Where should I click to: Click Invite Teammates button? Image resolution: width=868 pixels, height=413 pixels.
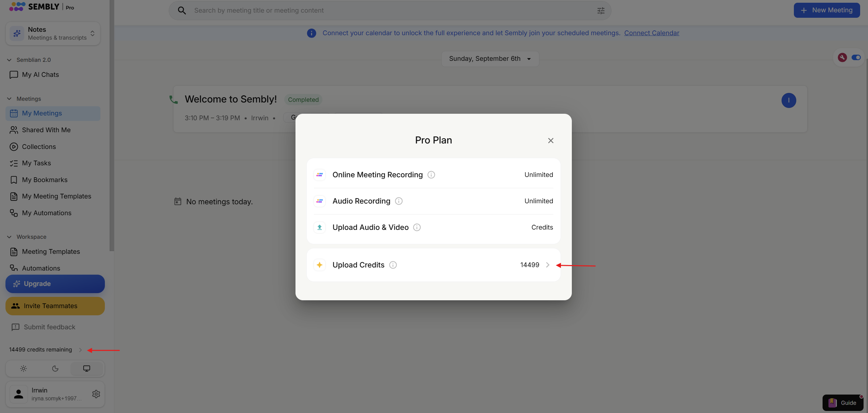pos(55,306)
